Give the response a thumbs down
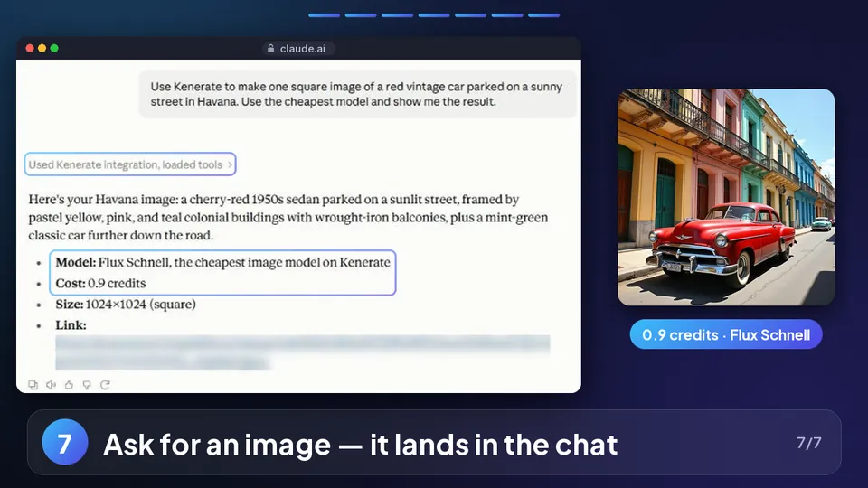The width and height of the screenshot is (868, 488). (x=87, y=385)
